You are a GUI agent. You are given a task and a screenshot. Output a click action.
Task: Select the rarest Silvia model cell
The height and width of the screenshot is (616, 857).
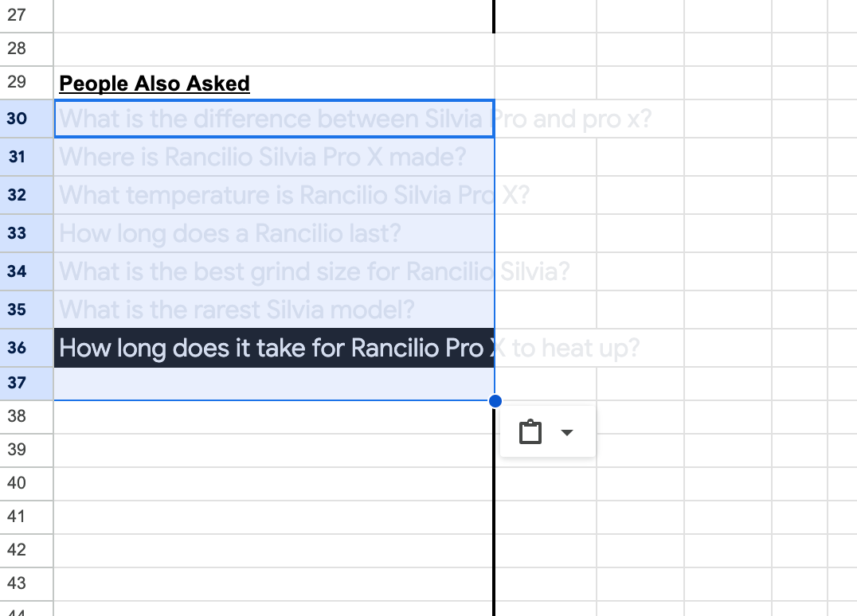click(274, 310)
